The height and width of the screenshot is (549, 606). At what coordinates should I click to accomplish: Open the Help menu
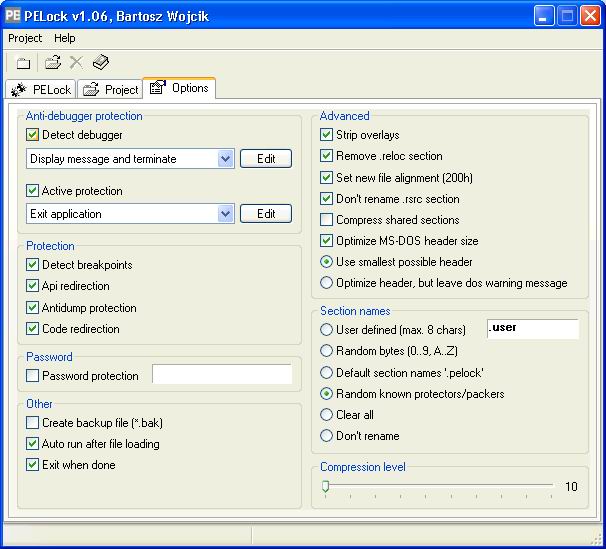[65, 38]
